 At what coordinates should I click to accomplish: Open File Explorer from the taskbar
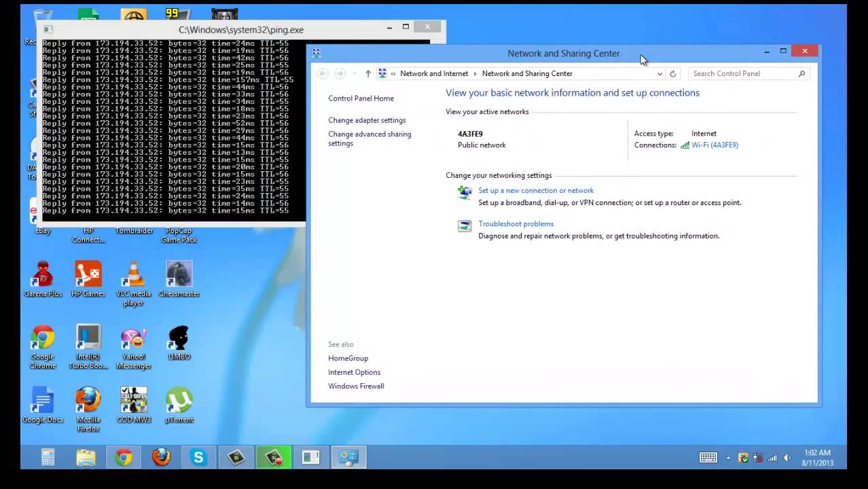[86, 457]
